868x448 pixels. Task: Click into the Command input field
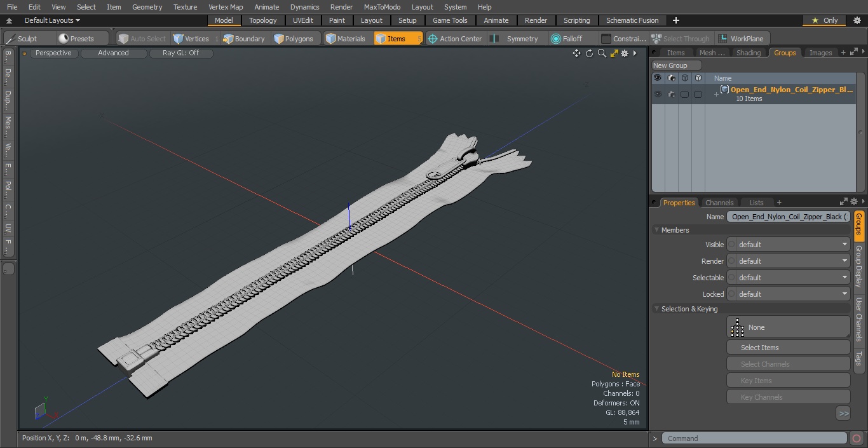(x=754, y=438)
